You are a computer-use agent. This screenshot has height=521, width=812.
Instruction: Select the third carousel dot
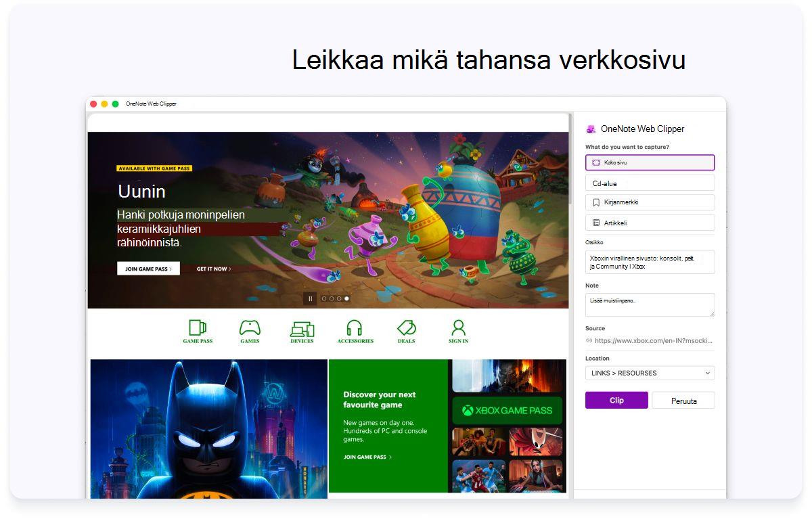coord(339,298)
